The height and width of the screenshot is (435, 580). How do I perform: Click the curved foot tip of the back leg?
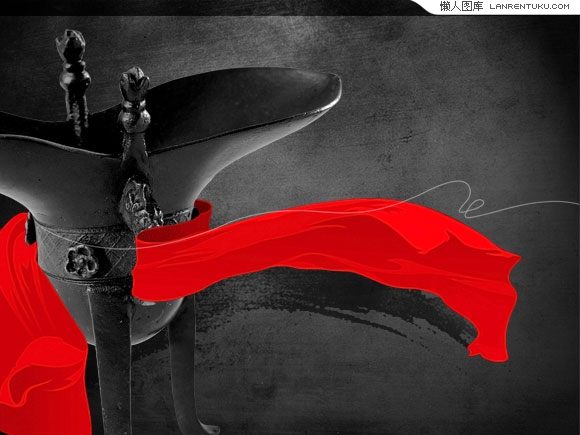click(209, 427)
